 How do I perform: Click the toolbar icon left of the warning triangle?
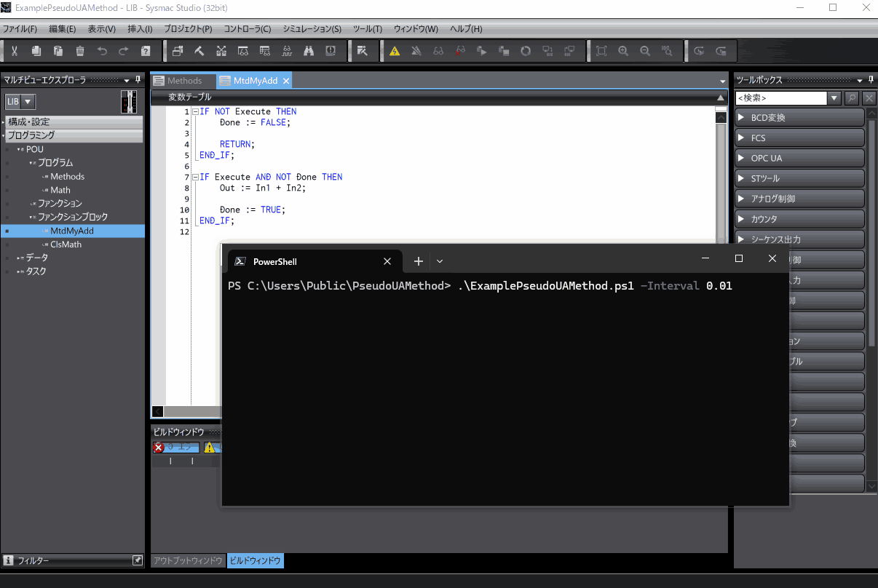coord(363,51)
